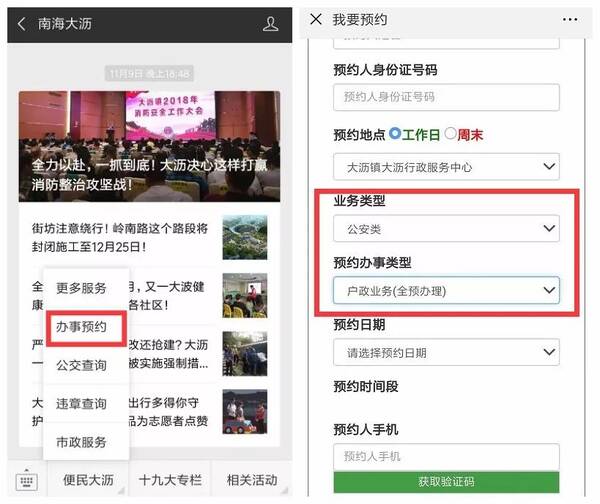Choose 违章查询 in the popup menu

pos(82,403)
